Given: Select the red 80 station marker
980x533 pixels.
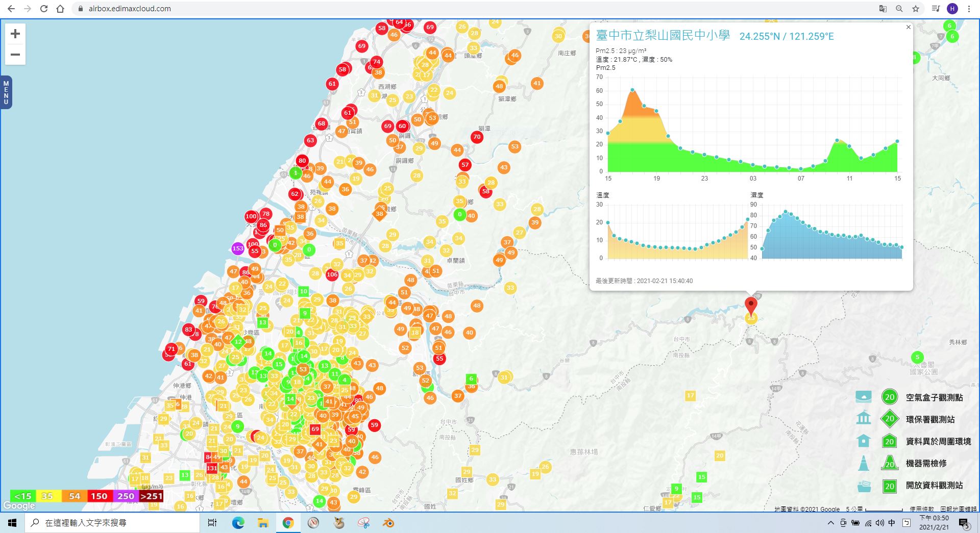Looking at the screenshot, I should (x=302, y=160).
